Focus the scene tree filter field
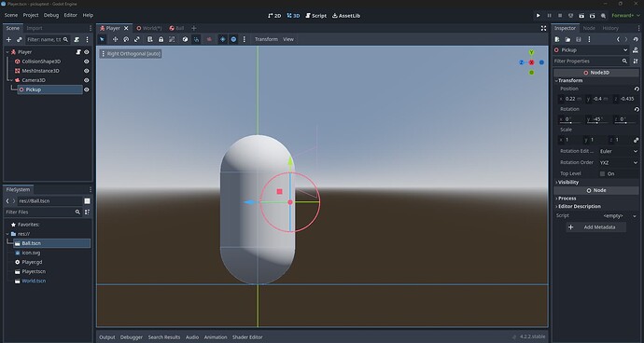644x343 pixels. (x=48, y=40)
